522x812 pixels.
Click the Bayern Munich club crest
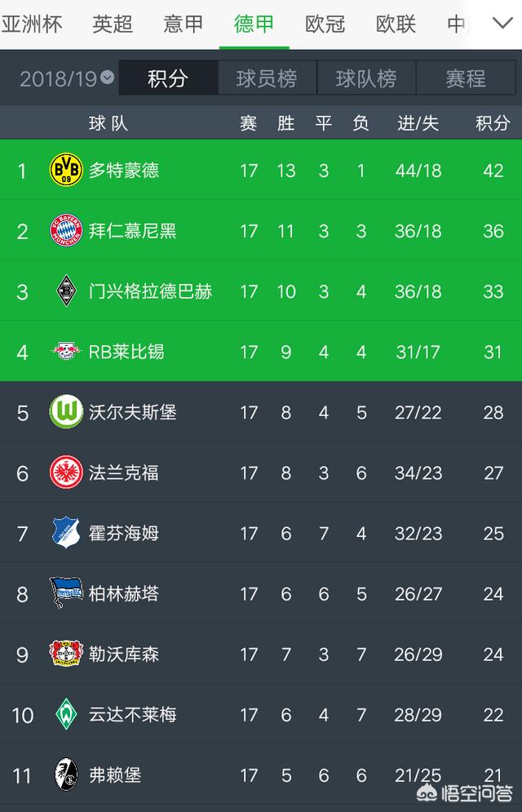pyautogui.click(x=66, y=231)
